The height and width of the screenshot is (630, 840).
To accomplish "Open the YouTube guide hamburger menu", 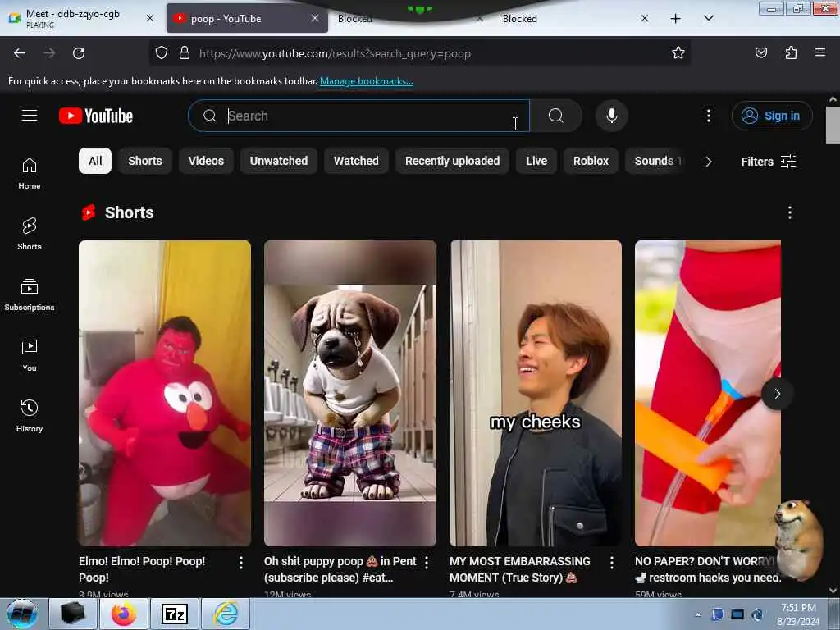I will [30, 115].
